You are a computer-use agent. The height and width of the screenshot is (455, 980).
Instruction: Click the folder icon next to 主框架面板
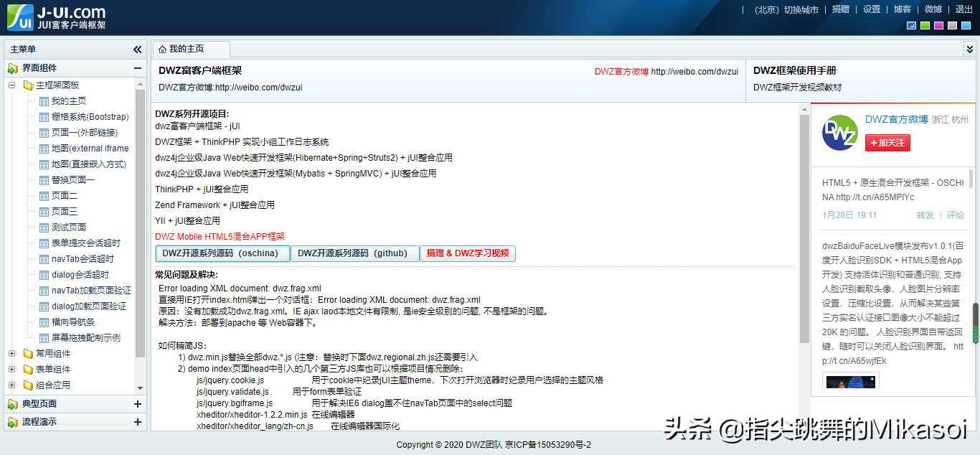click(x=28, y=85)
